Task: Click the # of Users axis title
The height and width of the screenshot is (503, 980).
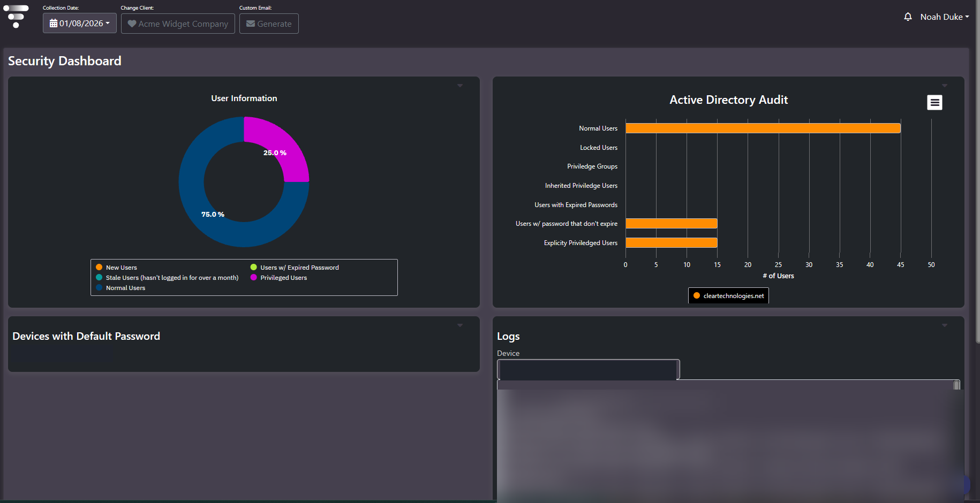Action: (778, 276)
